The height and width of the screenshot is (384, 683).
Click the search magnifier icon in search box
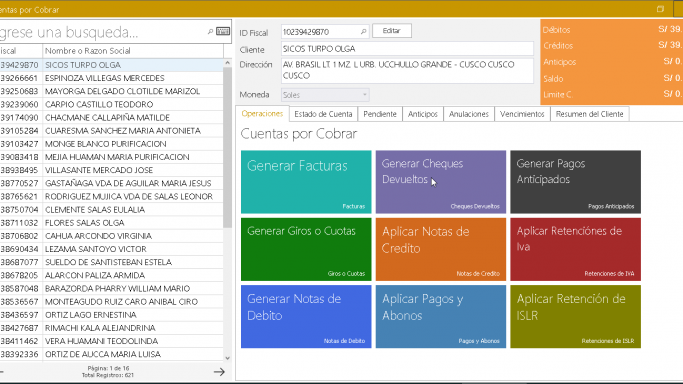coord(210,31)
